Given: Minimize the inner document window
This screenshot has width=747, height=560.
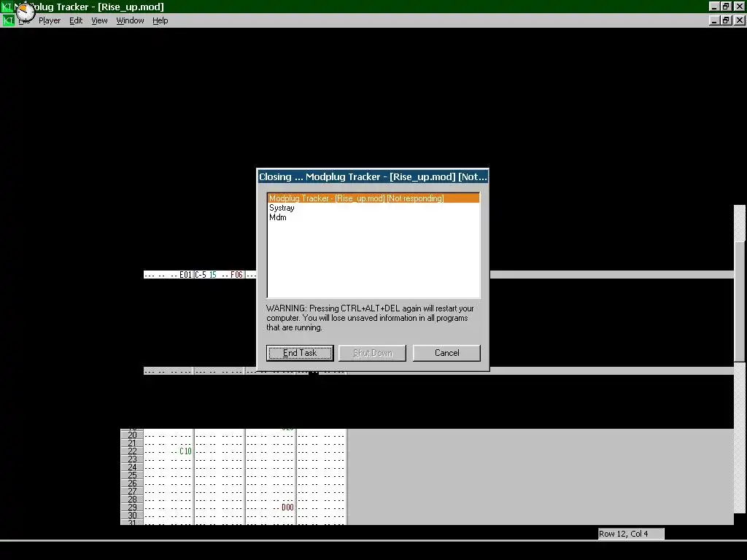Looking at the screenshot, I should [x=714, y=20].
